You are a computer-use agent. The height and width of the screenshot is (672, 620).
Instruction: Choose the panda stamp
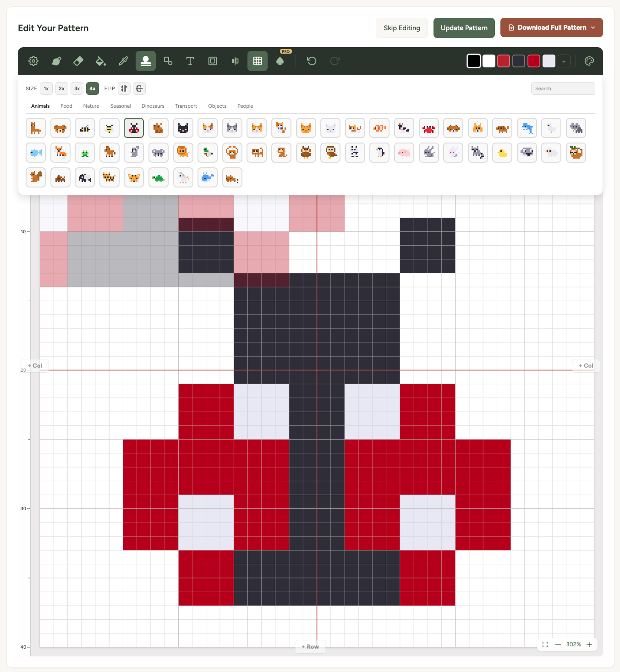[355, 153]
